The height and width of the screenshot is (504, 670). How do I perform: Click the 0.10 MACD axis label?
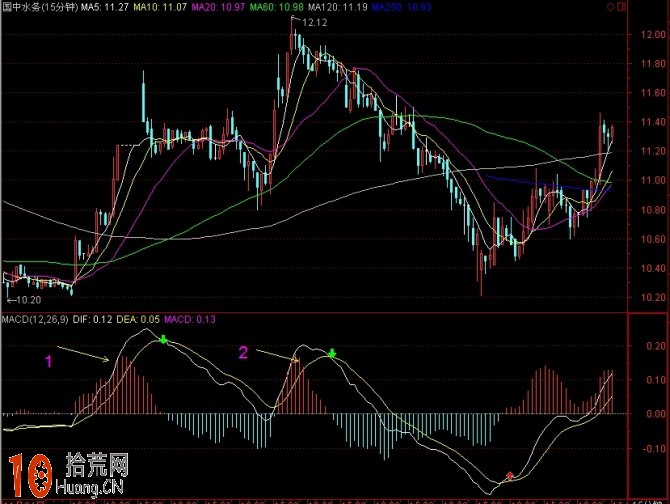(x=656, y=380)
